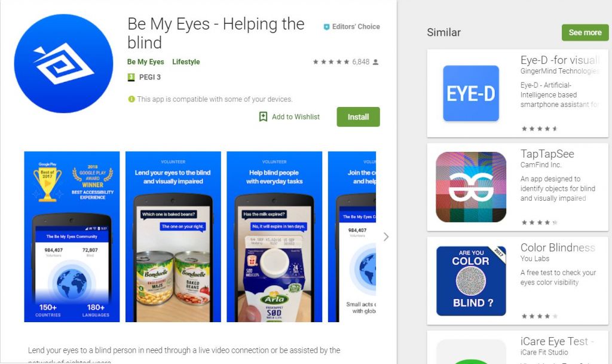
Task: Click the bookmark icon beside Add to Wishlist
Action: 264,117
